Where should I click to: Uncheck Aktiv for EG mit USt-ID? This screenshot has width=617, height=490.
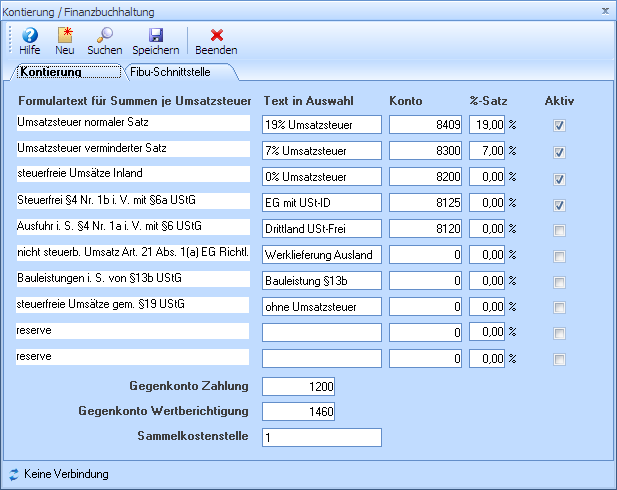(x=560, y=203)
